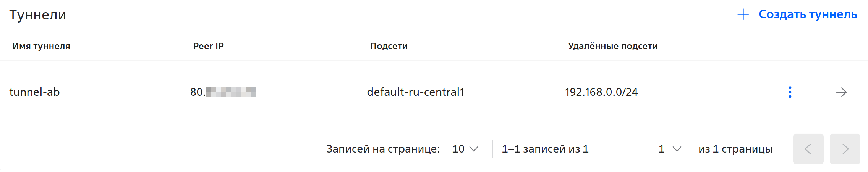
Task: Click the 'Подсети' column header
Action: 389,46
